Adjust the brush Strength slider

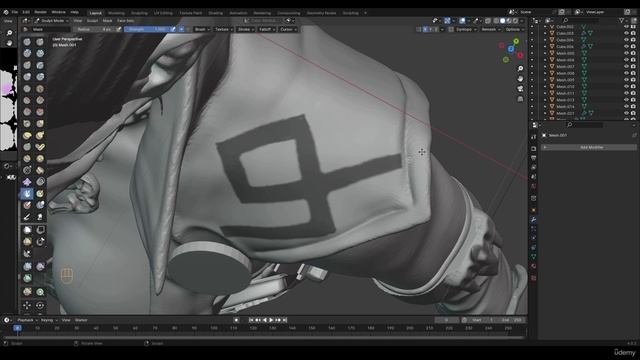(147, 29)
